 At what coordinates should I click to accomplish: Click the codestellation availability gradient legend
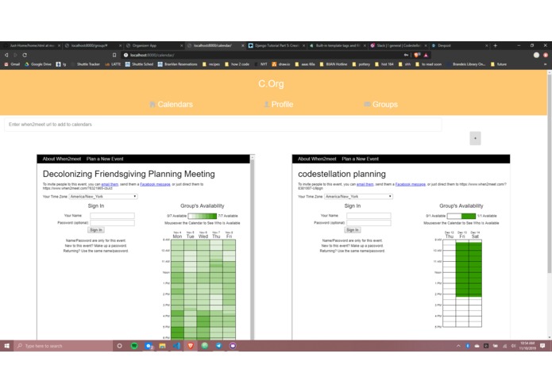[x=461, y=216]
